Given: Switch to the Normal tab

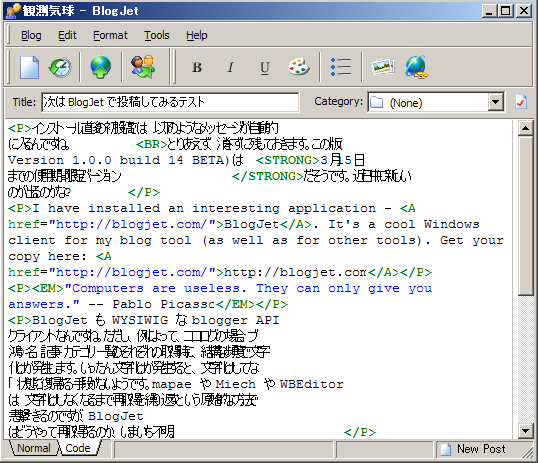Looking at the screenshot, I should [x=34, y=448].
